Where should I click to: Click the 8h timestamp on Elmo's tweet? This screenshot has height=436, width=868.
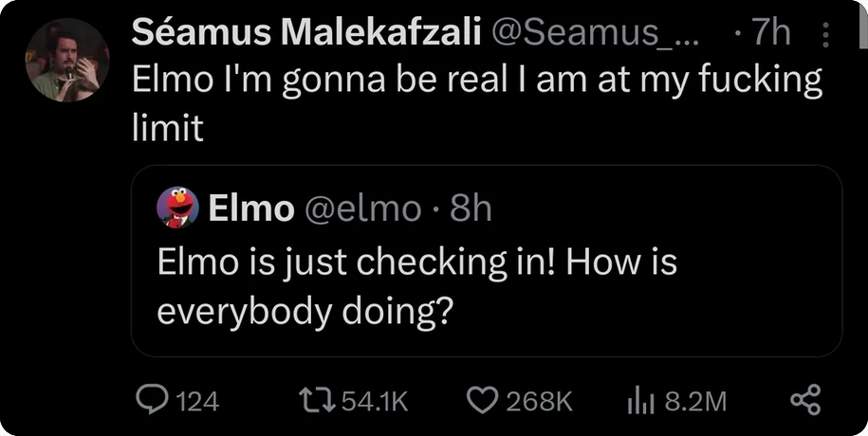471,209
